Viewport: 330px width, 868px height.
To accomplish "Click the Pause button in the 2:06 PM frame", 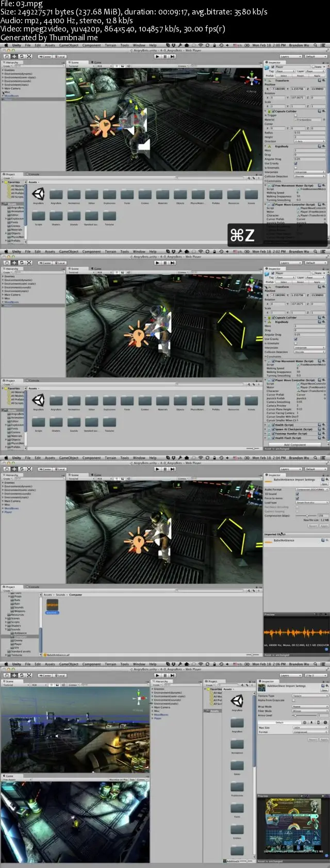I will (x=165, y=675).
